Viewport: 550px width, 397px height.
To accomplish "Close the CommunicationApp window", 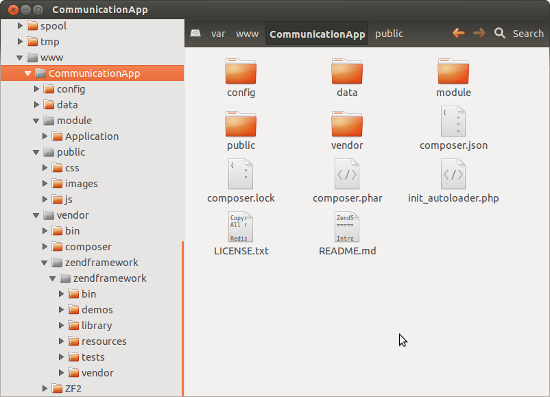I will pos(13,10).
